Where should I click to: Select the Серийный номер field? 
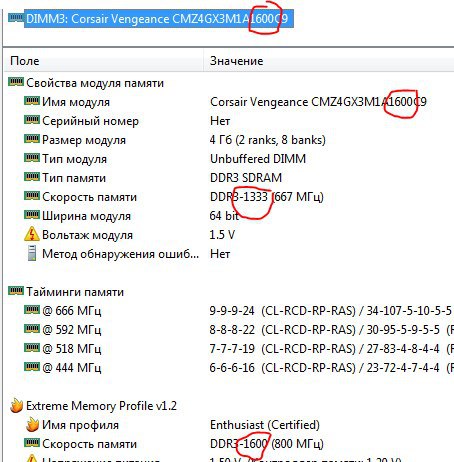[x=90, y=121]
